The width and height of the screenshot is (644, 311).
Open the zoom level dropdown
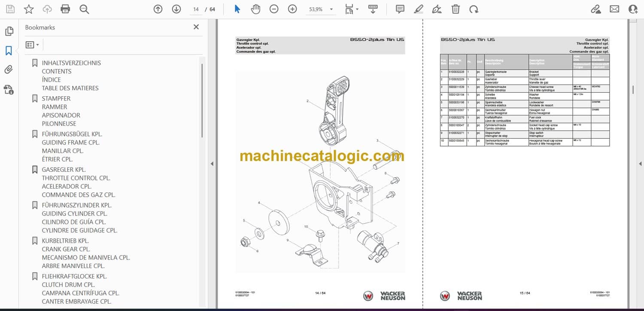tap(331, 9)
